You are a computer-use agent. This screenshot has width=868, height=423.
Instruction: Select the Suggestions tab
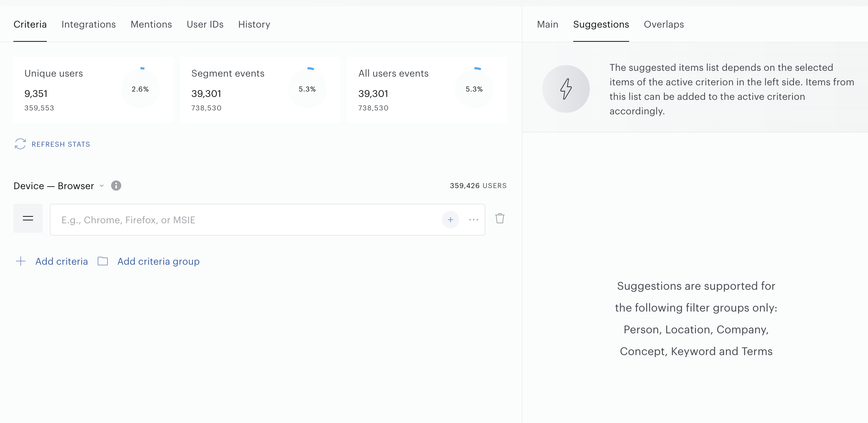(601, 24)
